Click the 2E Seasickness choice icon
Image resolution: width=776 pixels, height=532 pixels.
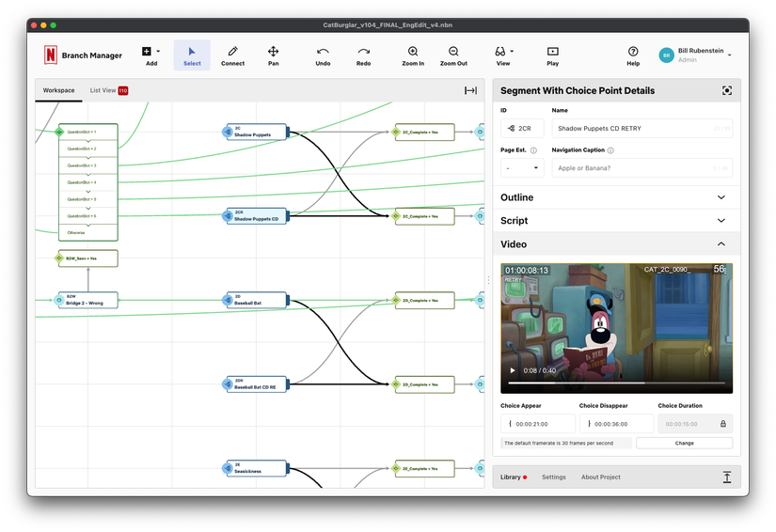(228, 468)
